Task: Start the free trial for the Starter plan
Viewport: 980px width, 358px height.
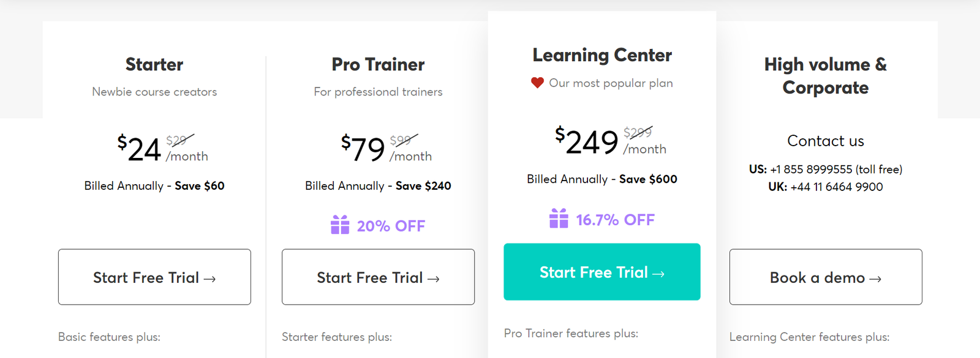Action: [154, 277]
